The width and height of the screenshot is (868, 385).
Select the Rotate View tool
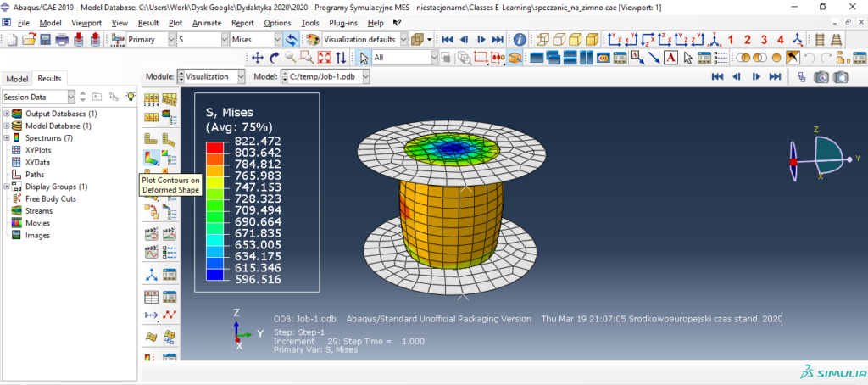pos(274,57)
